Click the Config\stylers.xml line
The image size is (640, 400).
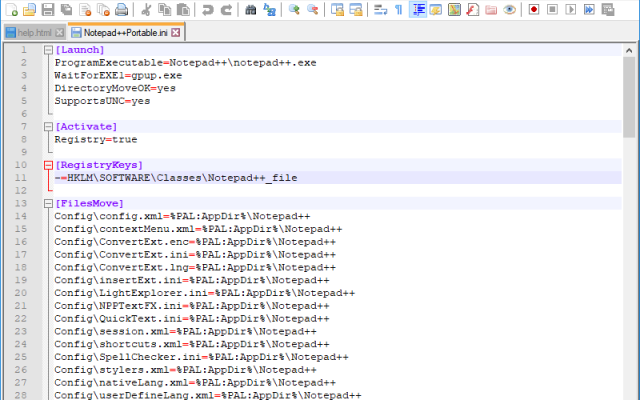point(185,369)
